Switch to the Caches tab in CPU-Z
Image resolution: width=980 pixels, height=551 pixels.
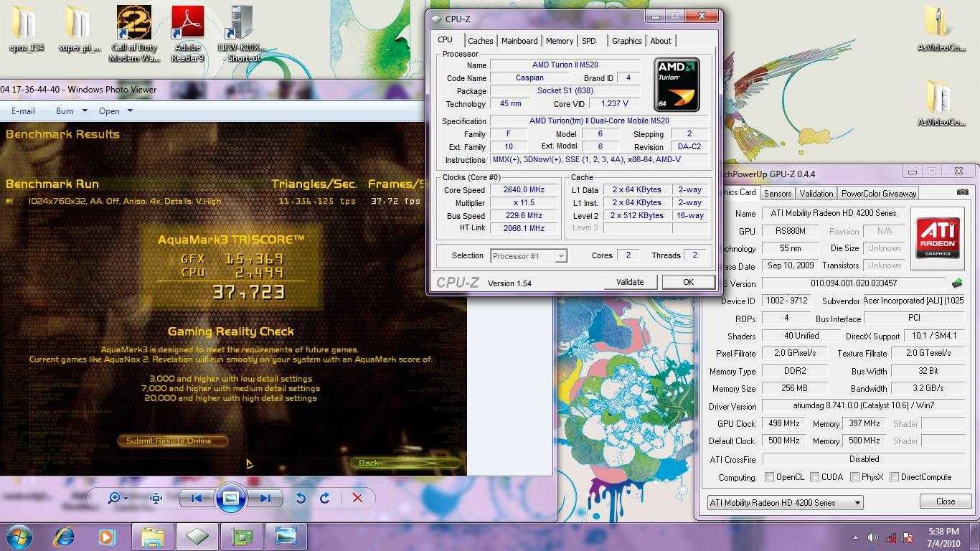click(480, 41)
